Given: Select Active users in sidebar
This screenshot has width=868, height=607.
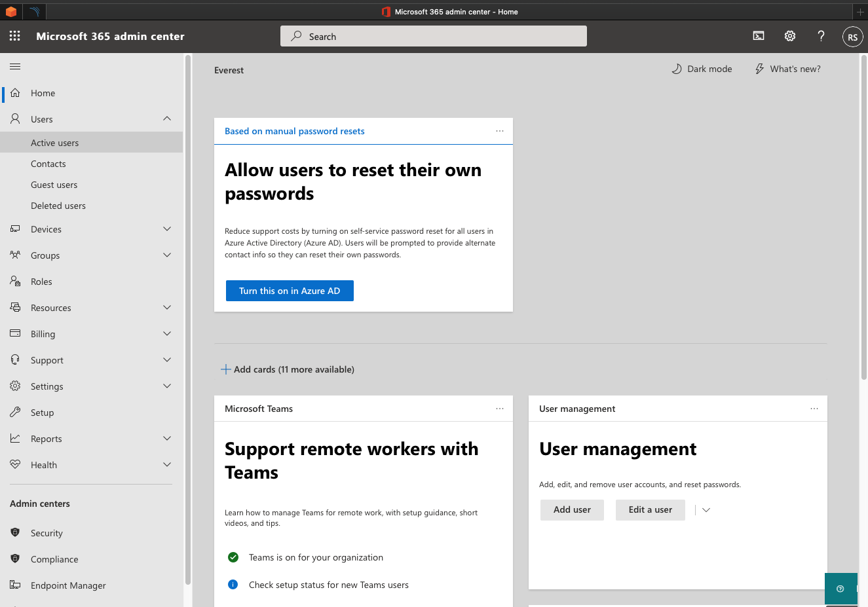Looking at the screenshot, I should pyautogui.click(x=91, y=142).
